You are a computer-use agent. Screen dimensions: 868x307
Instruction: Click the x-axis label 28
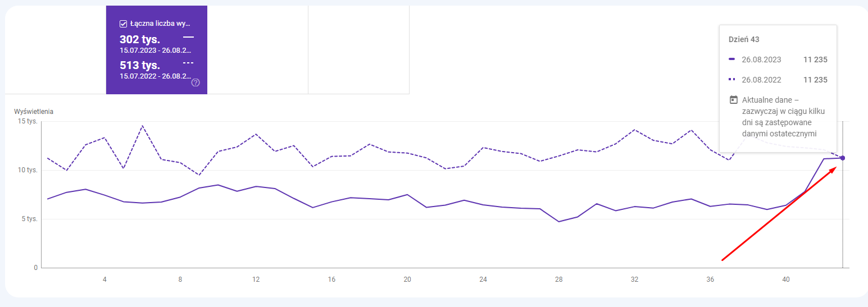pyautogui.click(x=558, y=279)
